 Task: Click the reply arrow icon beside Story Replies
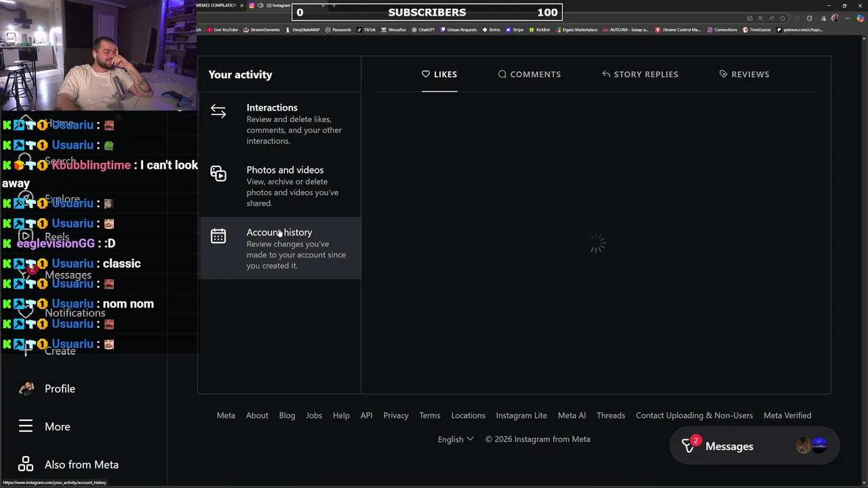click(x=606, y=74)
